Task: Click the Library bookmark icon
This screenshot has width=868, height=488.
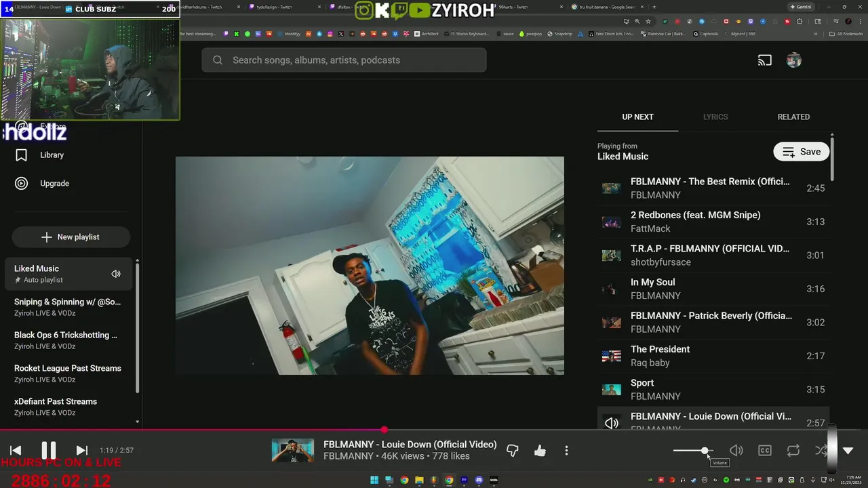Action: point(22,155)
